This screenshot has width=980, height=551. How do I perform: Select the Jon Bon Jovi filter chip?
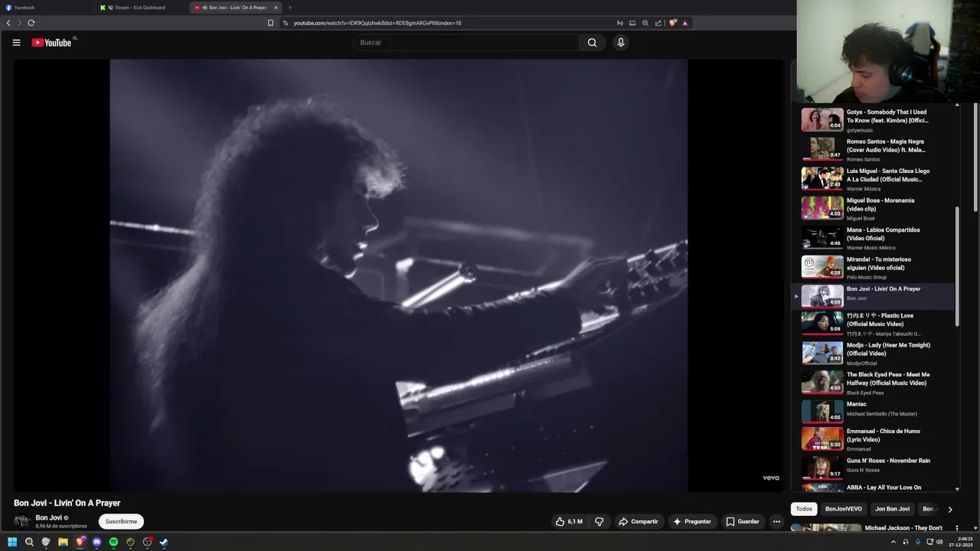pos(893,509)
